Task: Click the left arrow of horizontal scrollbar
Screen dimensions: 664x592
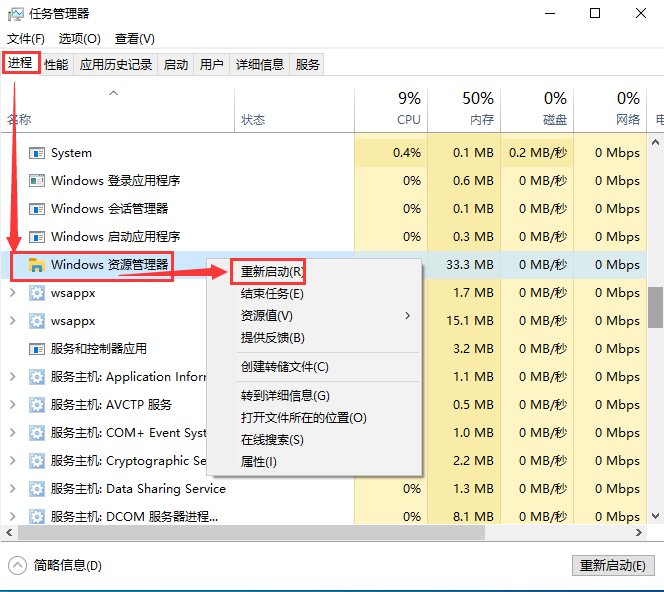Action: click(9, 533)
